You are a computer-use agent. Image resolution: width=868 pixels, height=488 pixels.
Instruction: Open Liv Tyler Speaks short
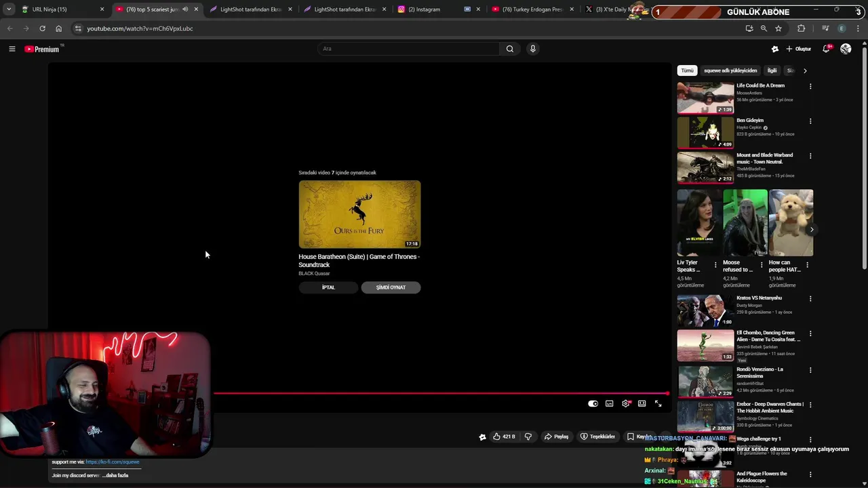(x=699, y=222)
